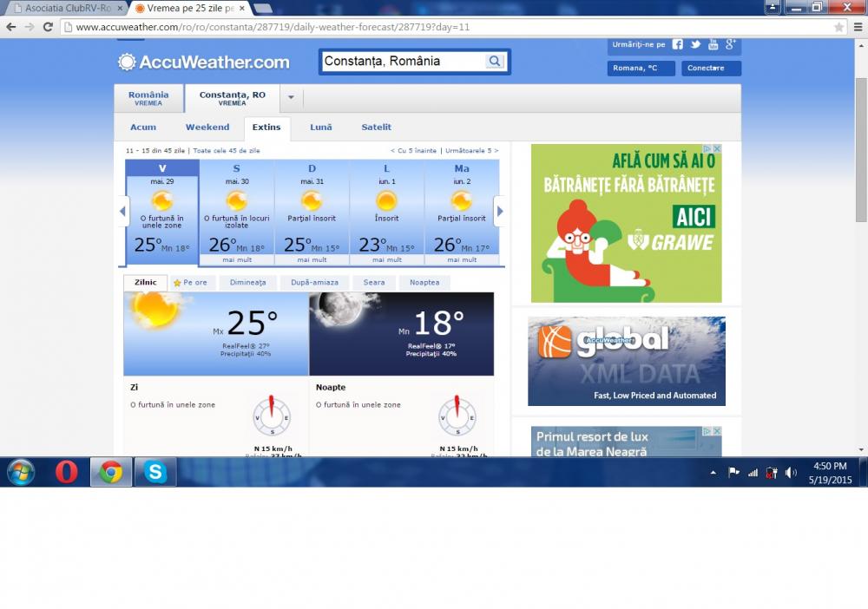
Task: Switch to the Weekend forecast tab
Action: click(207, 128)
